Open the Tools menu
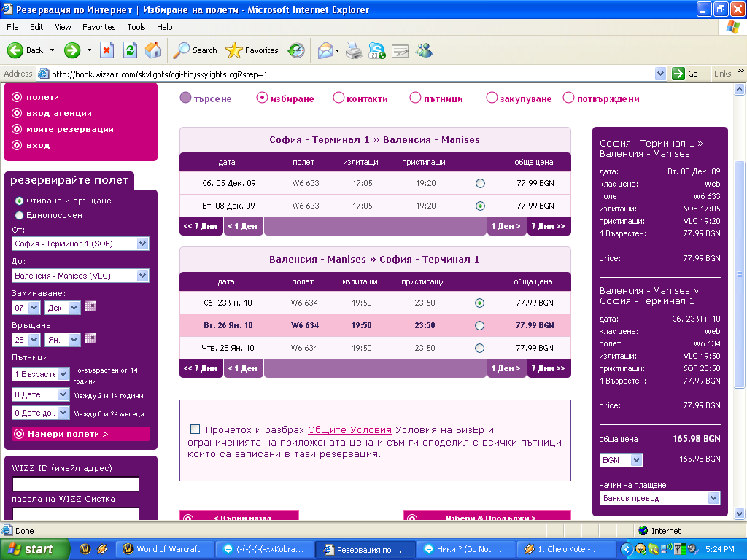This screenshot has width=747, height=560. tap(136, 27)
